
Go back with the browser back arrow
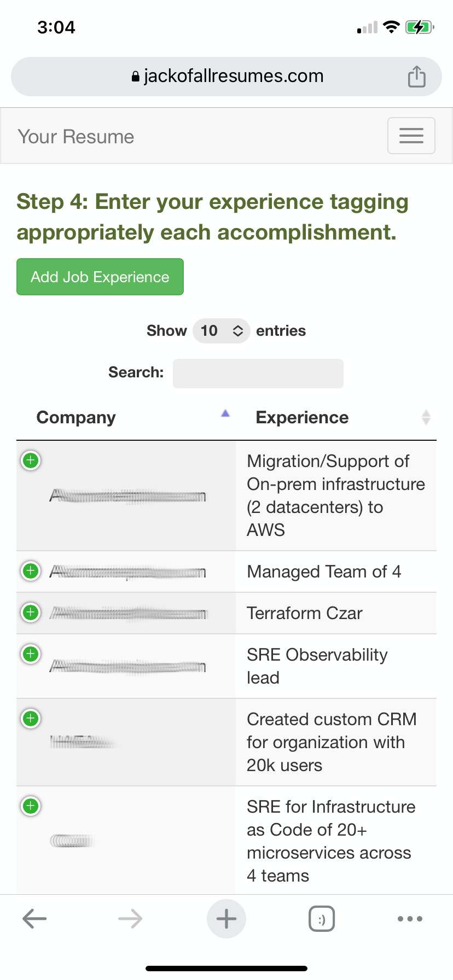(x=34, y=919)
